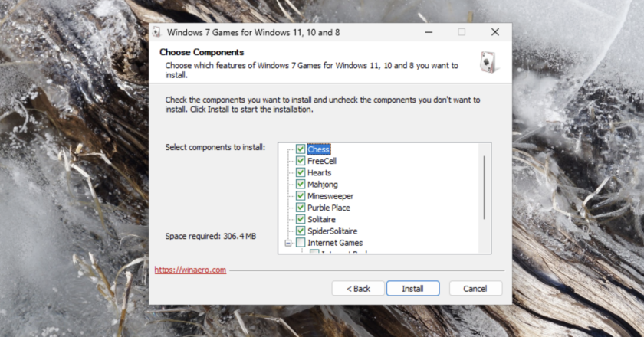Uncheck the SpiderSolitaire component checkbox
The image size is (644, 337).
click(301, 231)
